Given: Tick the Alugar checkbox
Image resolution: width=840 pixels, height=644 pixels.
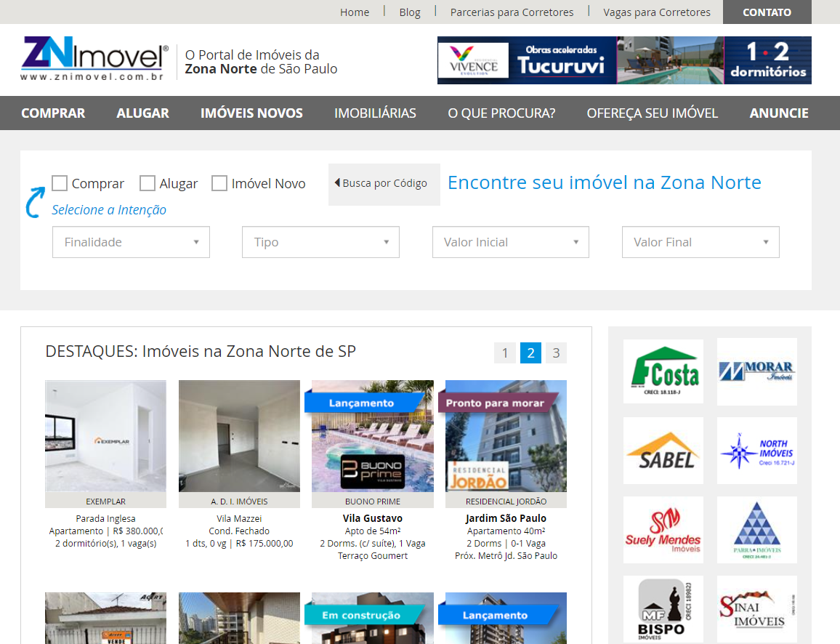Looking at the screenshot, I should pyautogui.click(x=148, y=183).
